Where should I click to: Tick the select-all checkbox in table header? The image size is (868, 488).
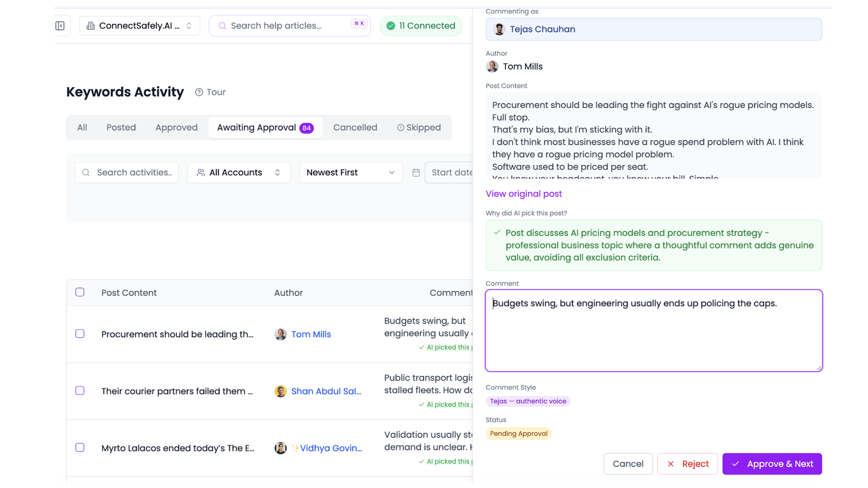[x=80, y=292]
